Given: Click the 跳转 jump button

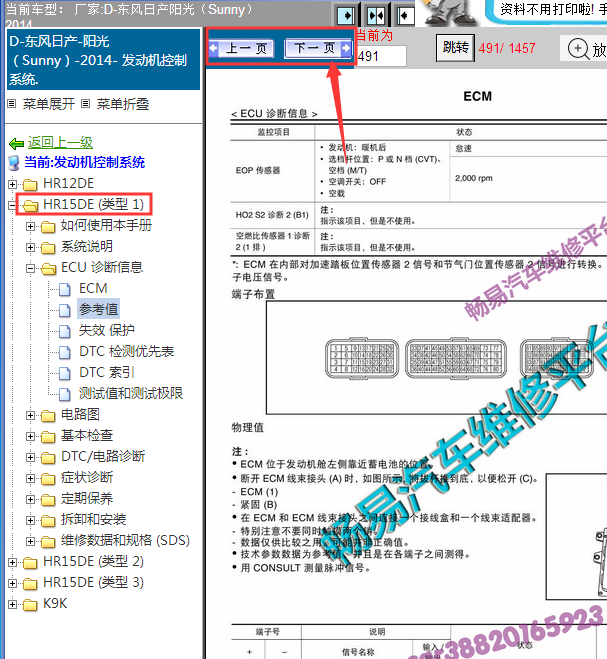Looking at the screenshot, I should (455, 48).
